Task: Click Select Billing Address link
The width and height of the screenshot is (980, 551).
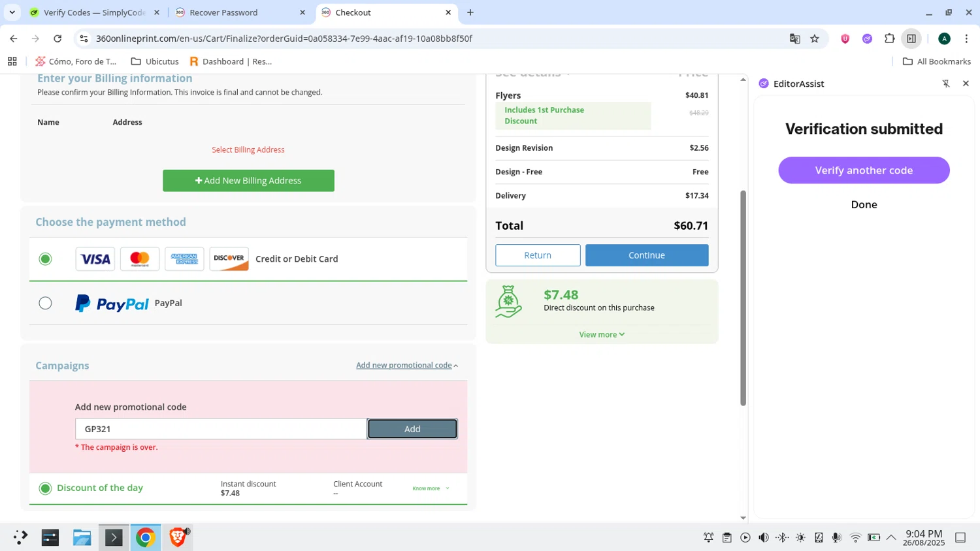Action: click(x=248, y=150)
